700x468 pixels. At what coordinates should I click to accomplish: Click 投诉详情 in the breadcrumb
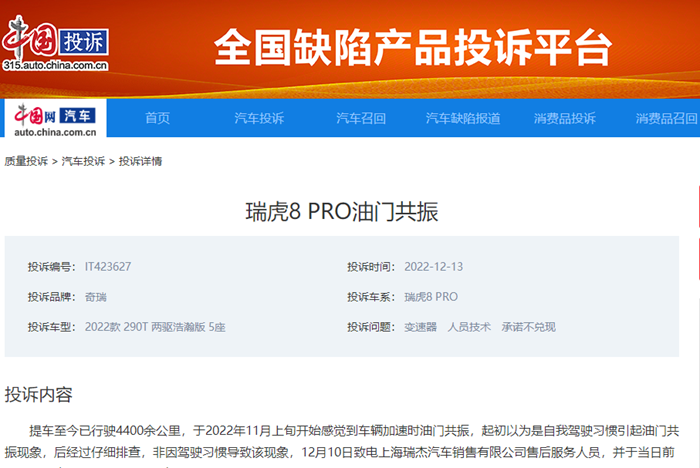(x=140, y=161)
